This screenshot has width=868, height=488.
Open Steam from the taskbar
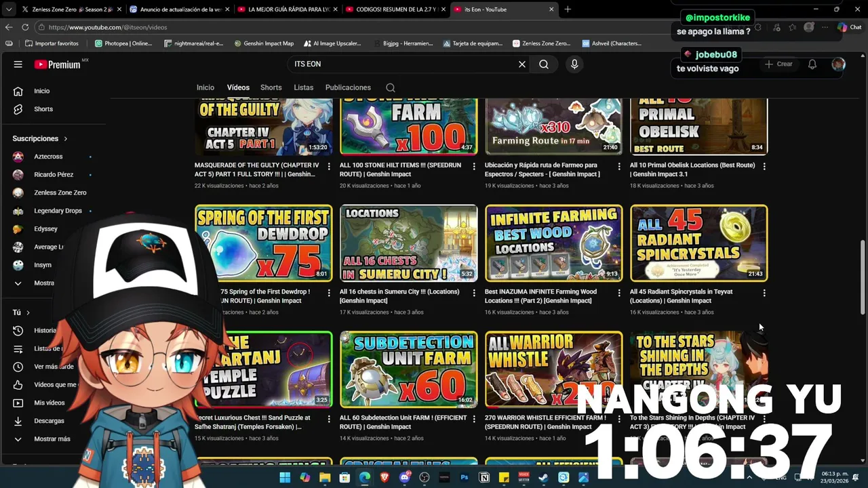click(x=544, y=478)
